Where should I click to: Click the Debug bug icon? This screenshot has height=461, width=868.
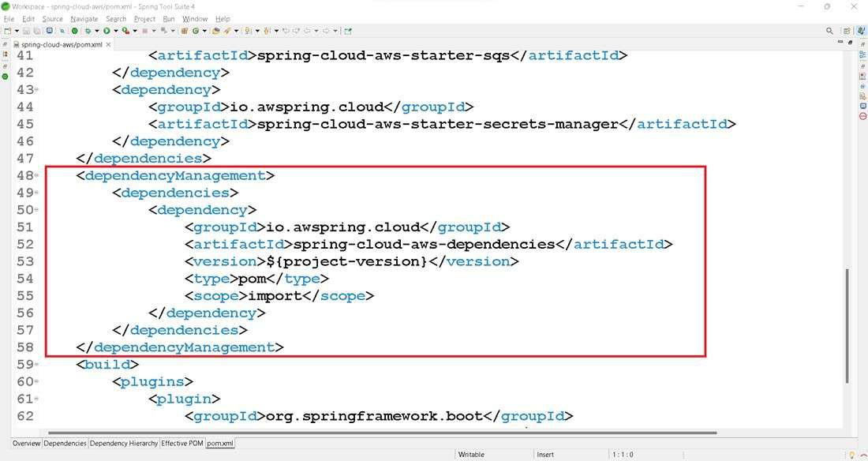pyautogui.click(x=88, y=31)
